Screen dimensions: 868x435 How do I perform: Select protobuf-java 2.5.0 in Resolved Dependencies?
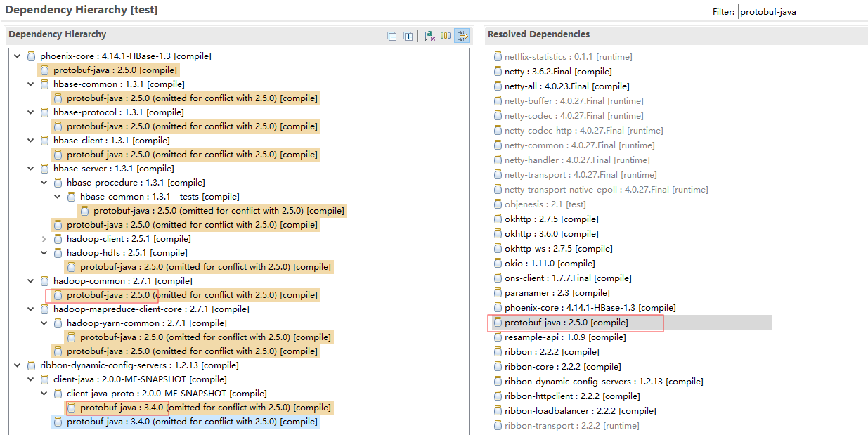pos(566,323)
